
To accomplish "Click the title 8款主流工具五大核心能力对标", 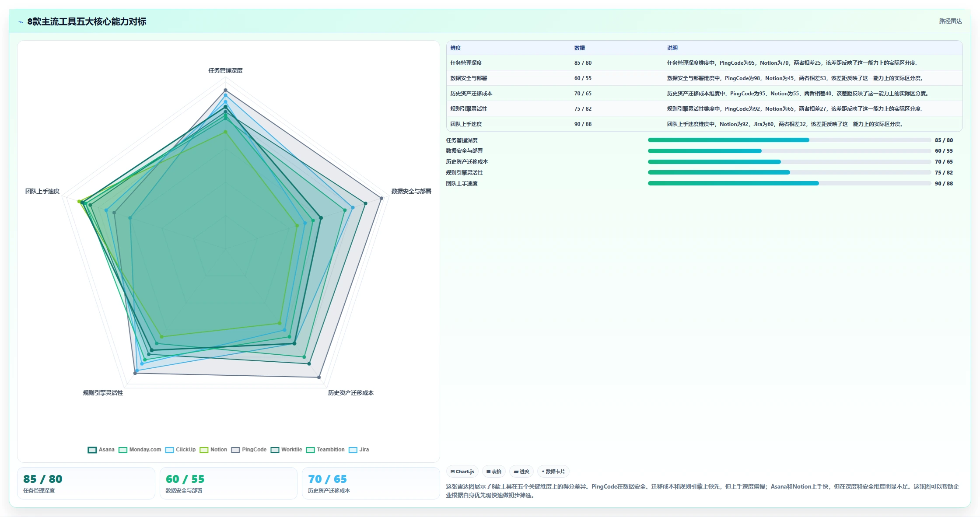I will (87, 21).
